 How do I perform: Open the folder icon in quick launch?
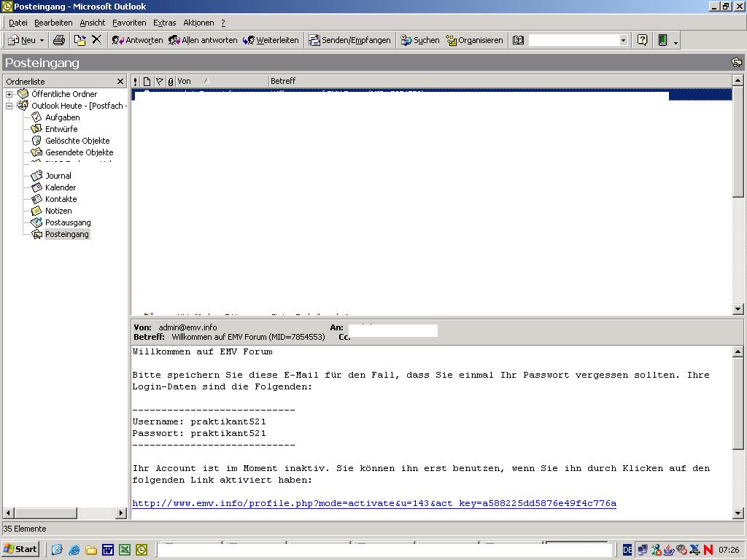pos(91,550)
